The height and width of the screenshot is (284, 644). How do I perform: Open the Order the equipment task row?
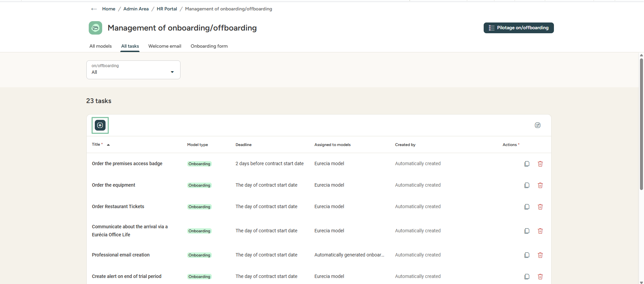click(x=114, y=185)
